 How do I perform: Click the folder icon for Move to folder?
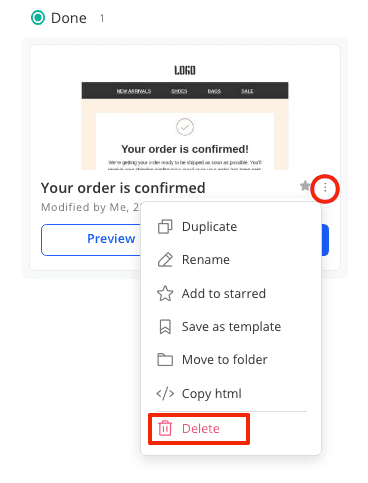[165, 360]
